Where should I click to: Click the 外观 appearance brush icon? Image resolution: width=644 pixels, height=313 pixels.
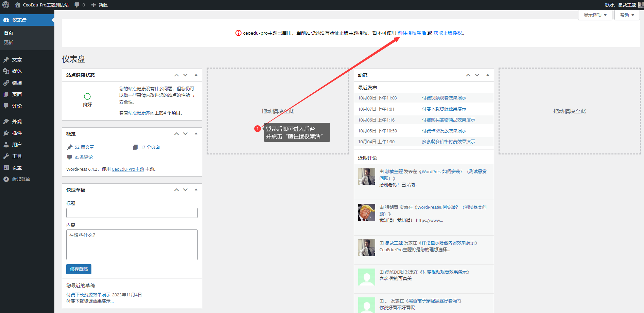click(6, 122)
